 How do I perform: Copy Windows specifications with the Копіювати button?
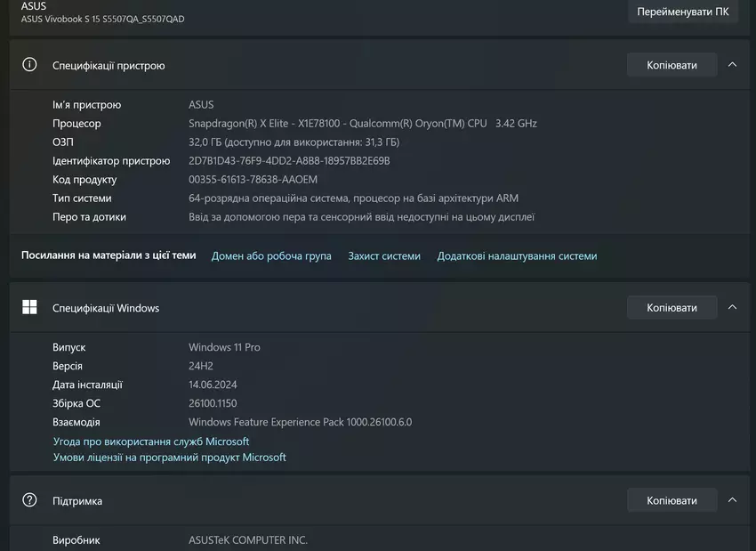pos(672,308)
